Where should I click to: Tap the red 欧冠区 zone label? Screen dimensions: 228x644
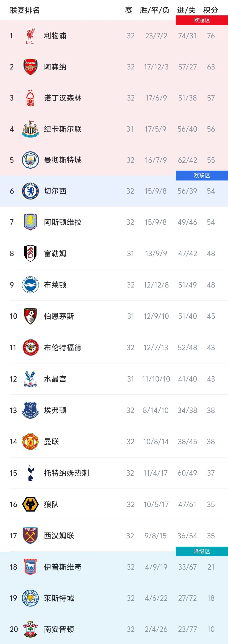[202, 20]
